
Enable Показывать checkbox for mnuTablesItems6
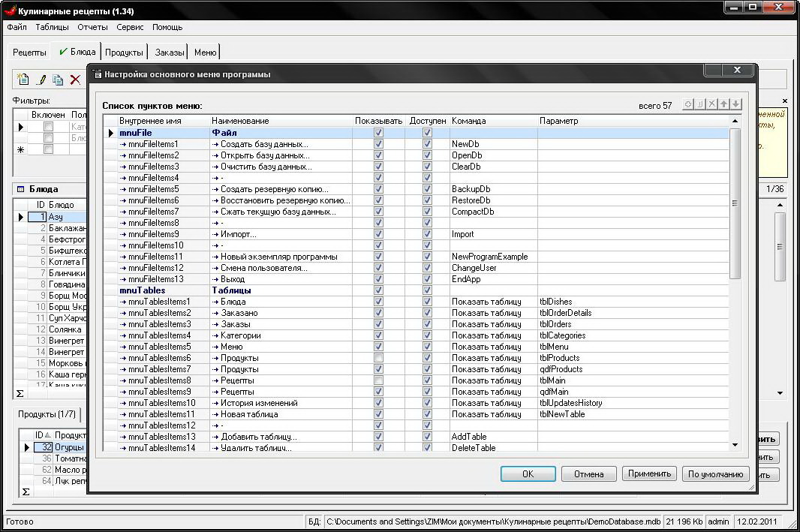coord(378,358)
